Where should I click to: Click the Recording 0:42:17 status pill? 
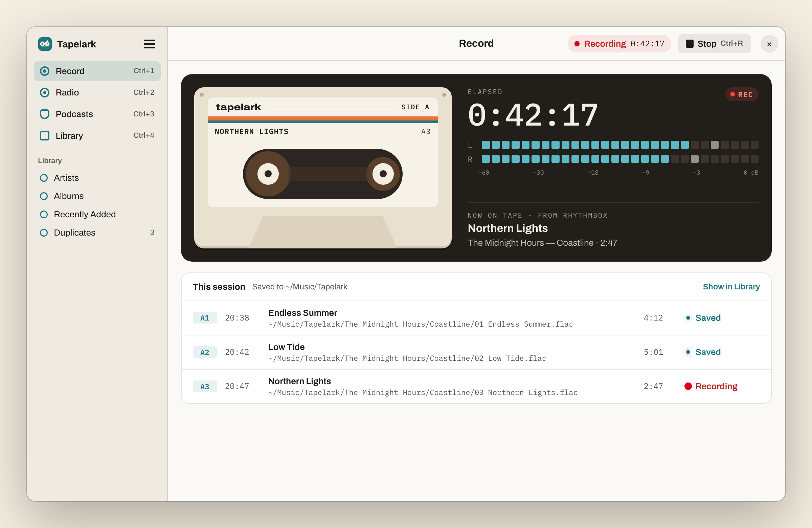point(619,44)
